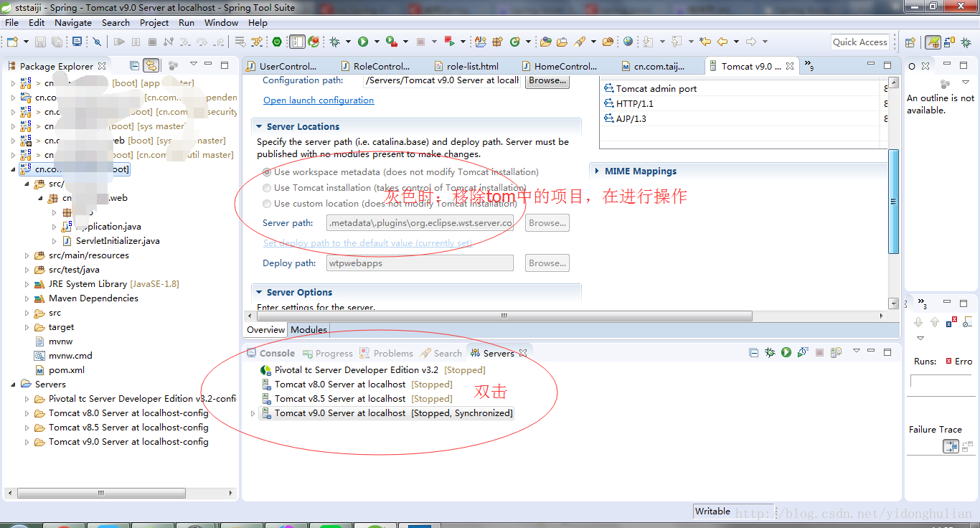Viewport: 980px width, 528px height.
Task: Switch to the Modules tab of server editor
Action: (308, 330)
